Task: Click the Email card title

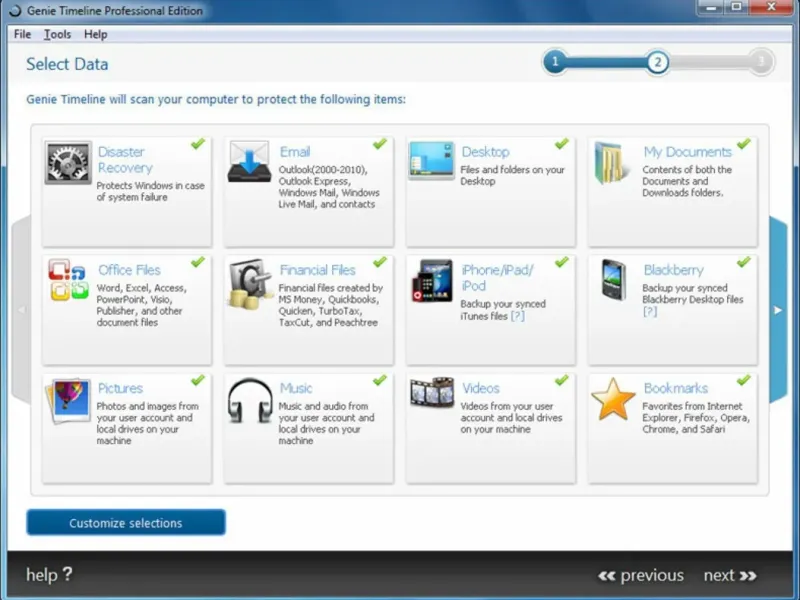Action: tap(295, 152)
